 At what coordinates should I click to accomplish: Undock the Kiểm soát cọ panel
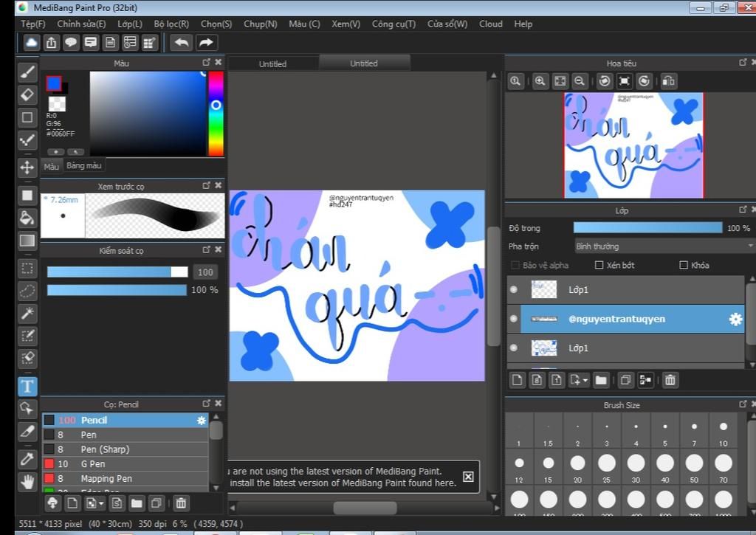[207, 249]
